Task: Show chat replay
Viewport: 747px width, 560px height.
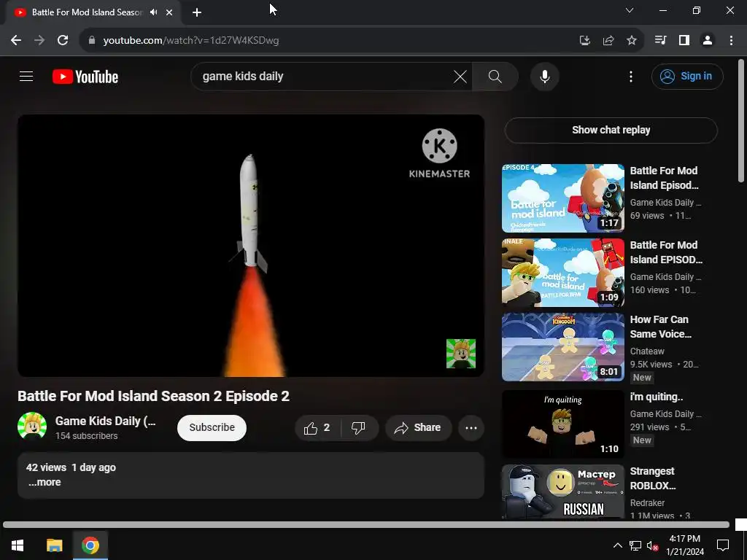Action: pyautogui.click(x=611, y=130)
